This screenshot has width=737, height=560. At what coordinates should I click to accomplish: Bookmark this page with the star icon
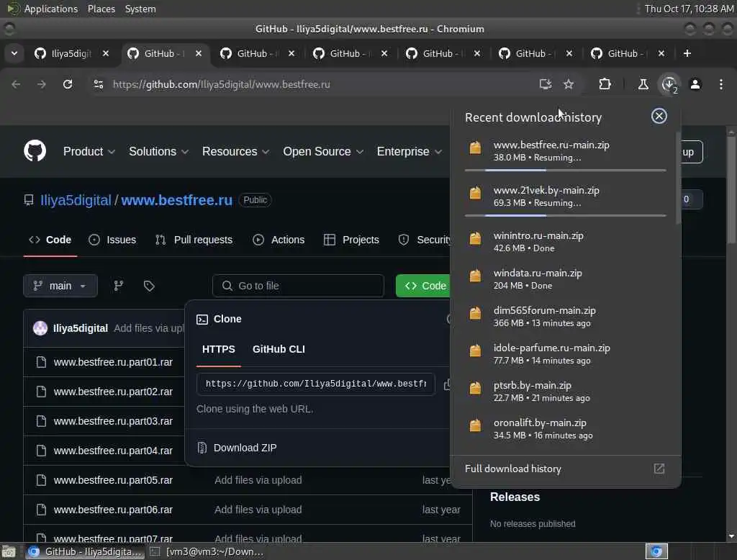pos(569,84)
